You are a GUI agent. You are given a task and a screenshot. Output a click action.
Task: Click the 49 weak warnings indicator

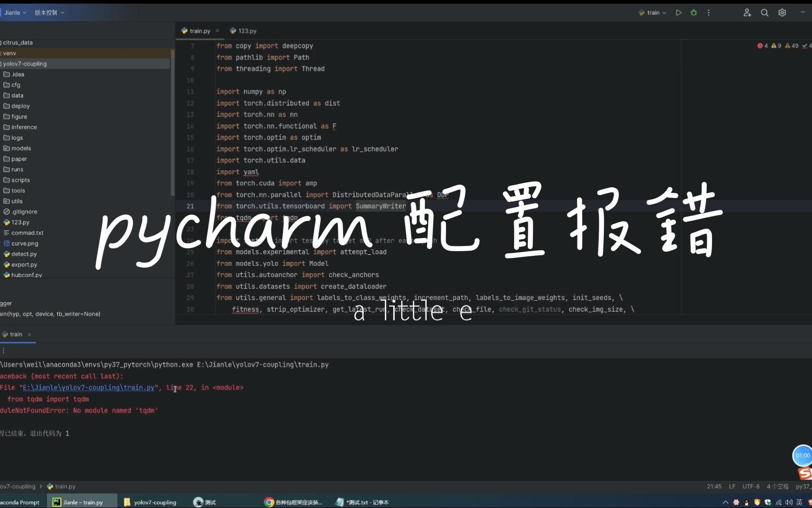[792, 46]
